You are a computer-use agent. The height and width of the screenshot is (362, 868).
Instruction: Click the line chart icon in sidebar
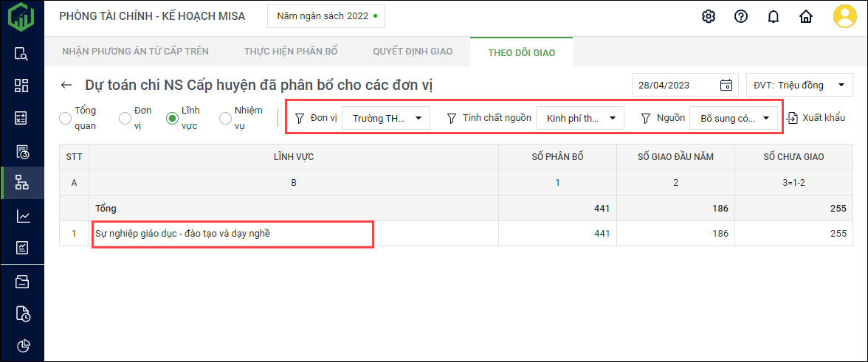[22, 216]
